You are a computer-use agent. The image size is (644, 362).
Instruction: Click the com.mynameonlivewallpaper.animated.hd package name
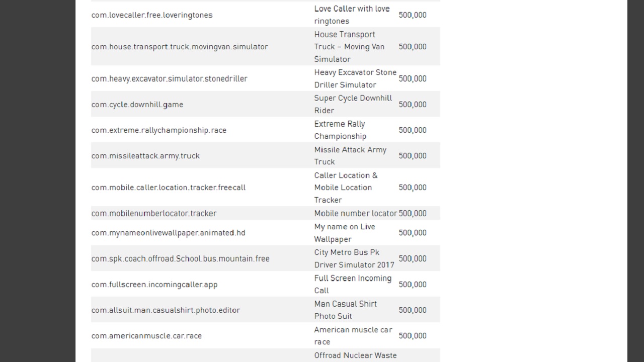point(169,233)
